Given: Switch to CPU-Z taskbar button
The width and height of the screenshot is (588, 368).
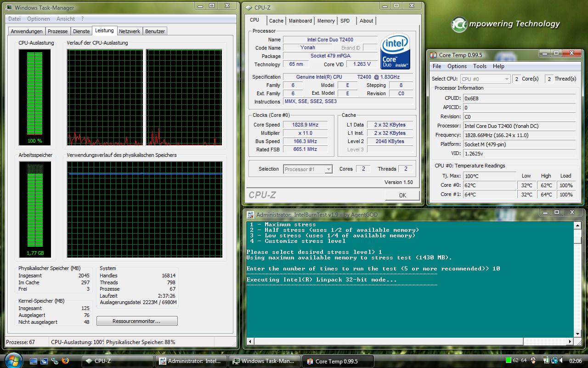Looking at the screenshot, I should (x=119, y=361).
